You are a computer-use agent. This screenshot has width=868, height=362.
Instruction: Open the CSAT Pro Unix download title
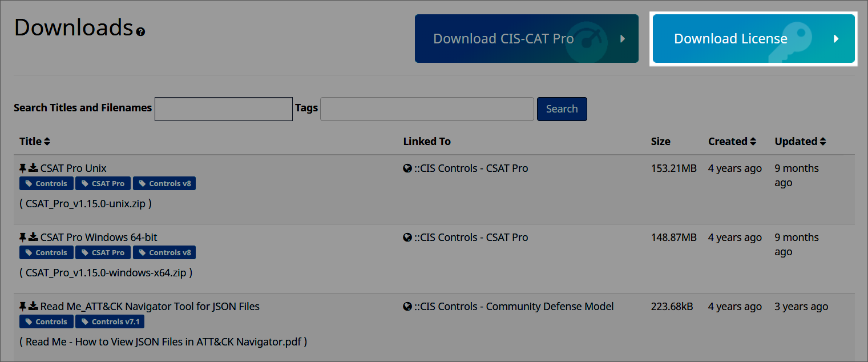click(x=73, y=168)
